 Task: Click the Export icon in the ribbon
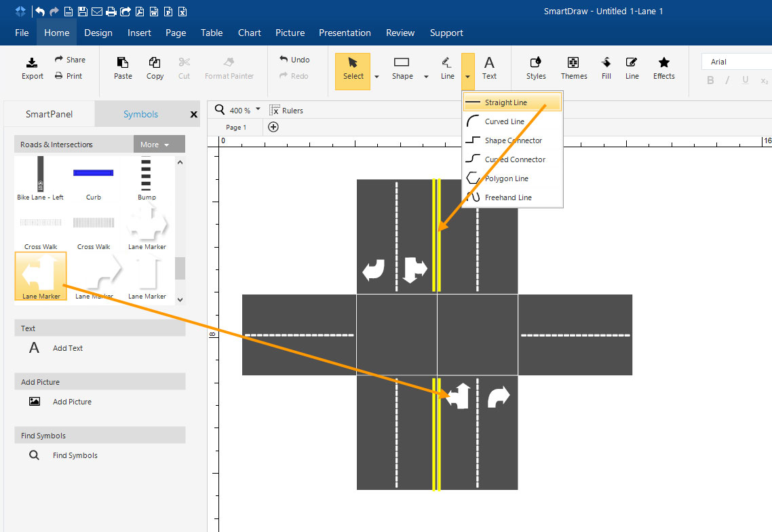pyautogui.click(x=32, y=63)
